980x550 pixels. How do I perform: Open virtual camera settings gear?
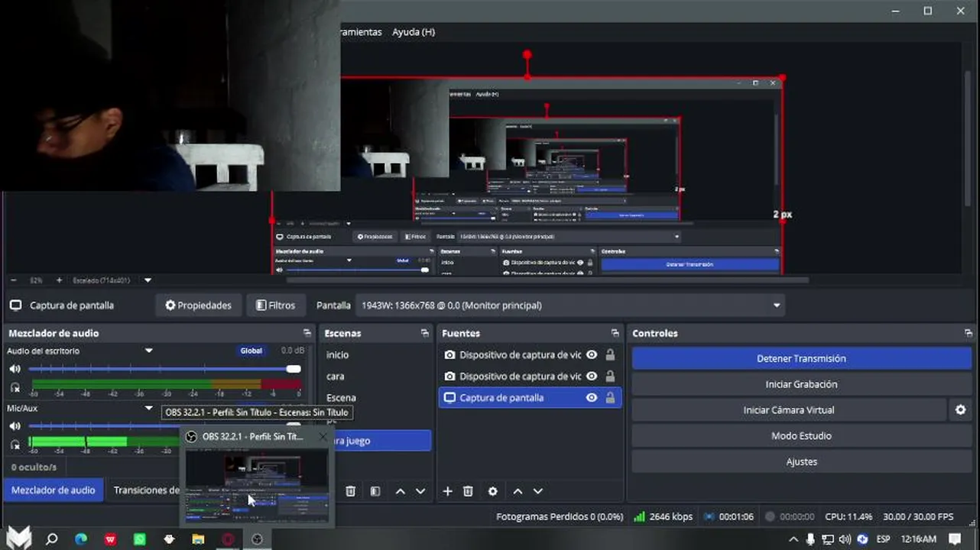coord(961,410)
